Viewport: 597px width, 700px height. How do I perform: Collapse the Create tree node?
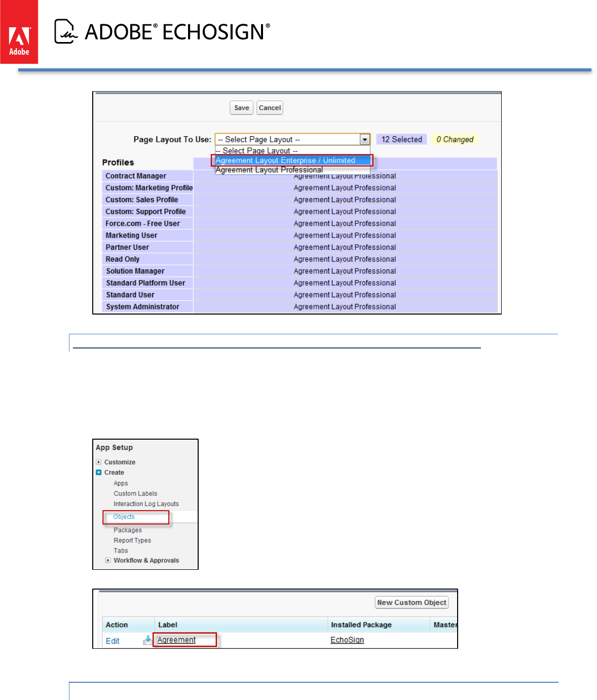99,473
